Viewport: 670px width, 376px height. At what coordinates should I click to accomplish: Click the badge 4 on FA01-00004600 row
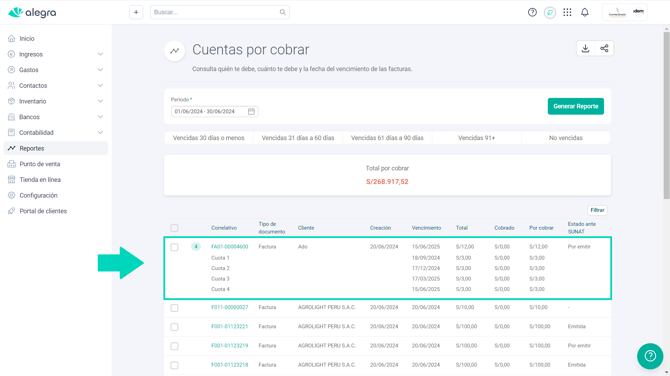[x=196, y=247]
